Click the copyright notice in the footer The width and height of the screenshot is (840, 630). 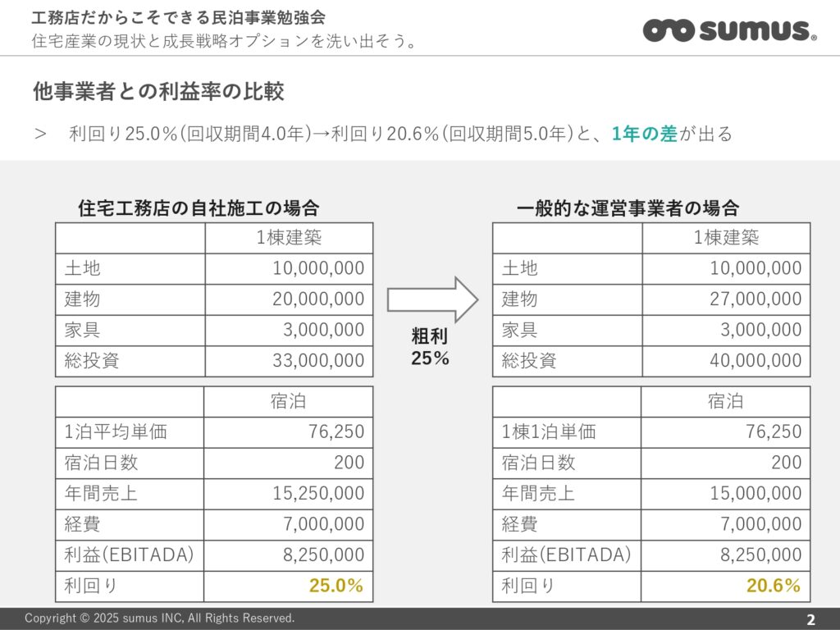point(159,618)
